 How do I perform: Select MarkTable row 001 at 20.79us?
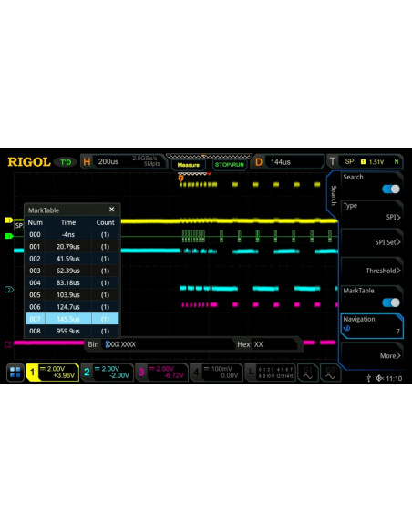[x=72, y=247]
